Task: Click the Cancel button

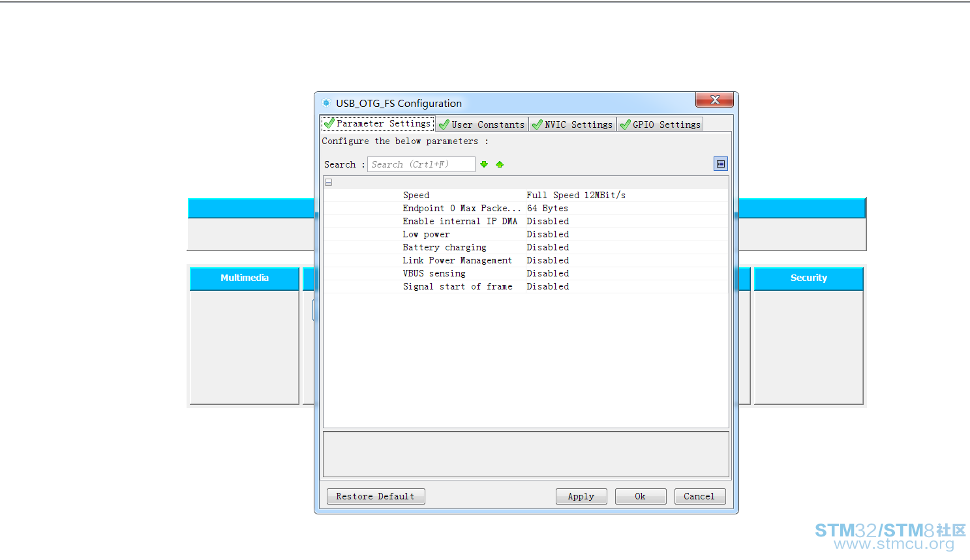Action: 699,496
